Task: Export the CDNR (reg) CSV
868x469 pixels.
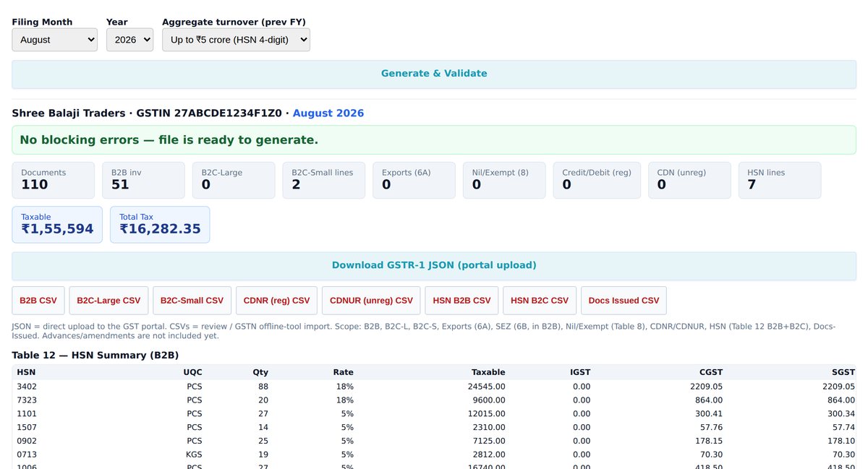Action: [x=276, y=301]
